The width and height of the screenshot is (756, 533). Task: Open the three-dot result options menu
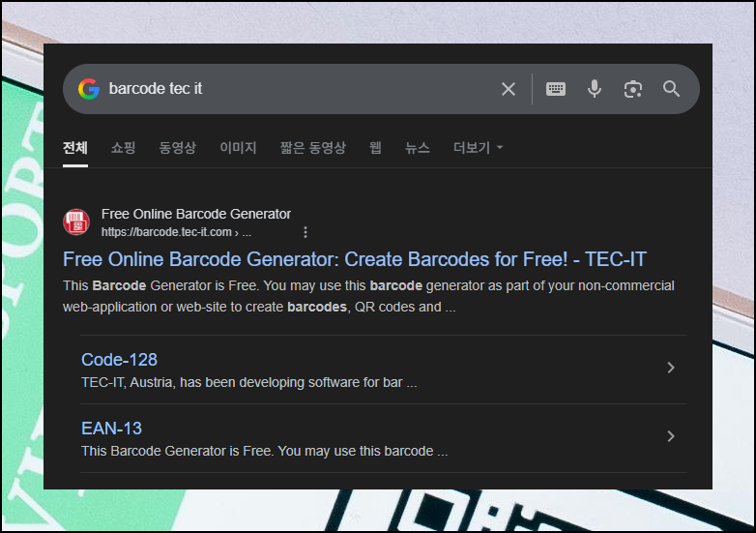tap(305, 232)
